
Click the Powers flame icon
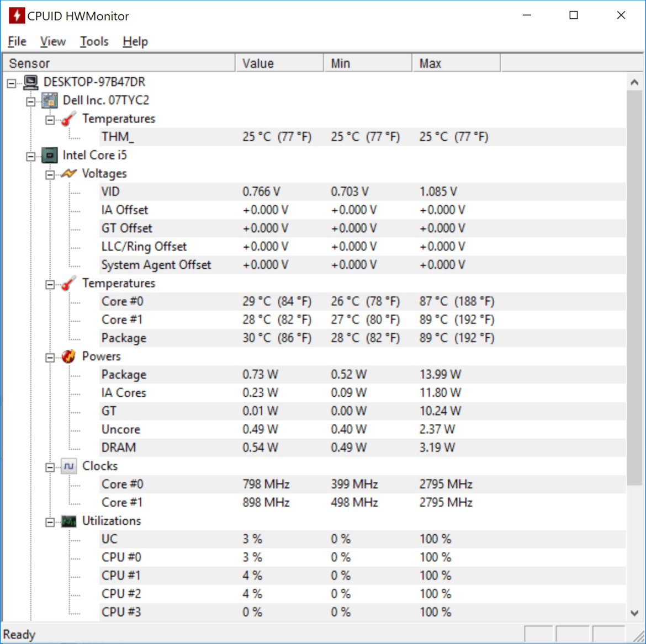pyautogui.click(x=69, y=356)
